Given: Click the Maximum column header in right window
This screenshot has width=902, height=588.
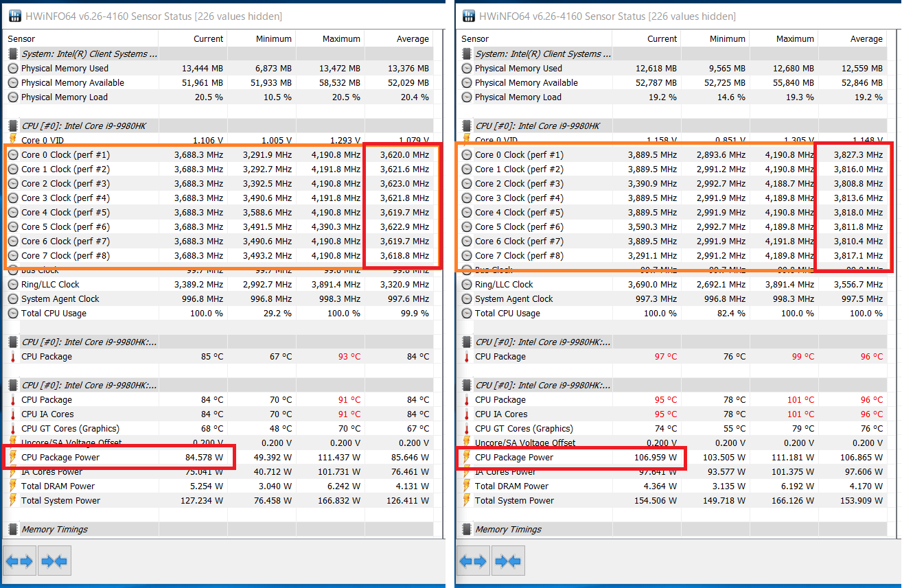Looking at the screenshot, I should click(784, 39).
